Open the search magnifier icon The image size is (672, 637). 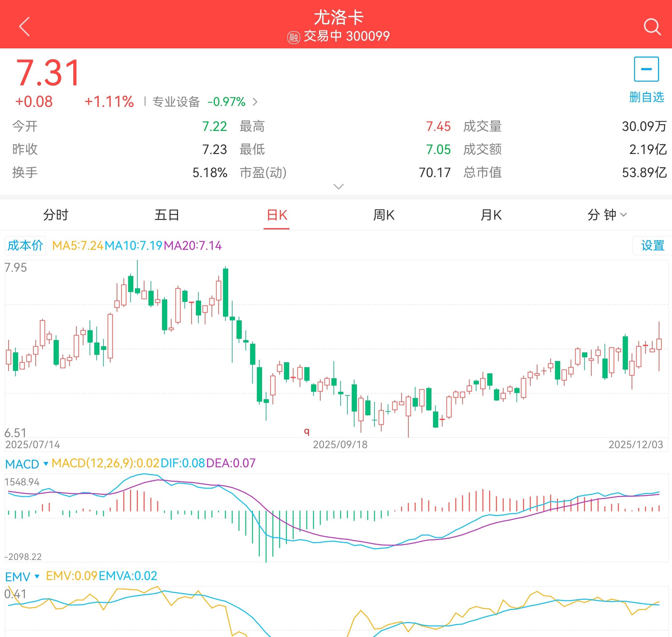tap(652, 26)
